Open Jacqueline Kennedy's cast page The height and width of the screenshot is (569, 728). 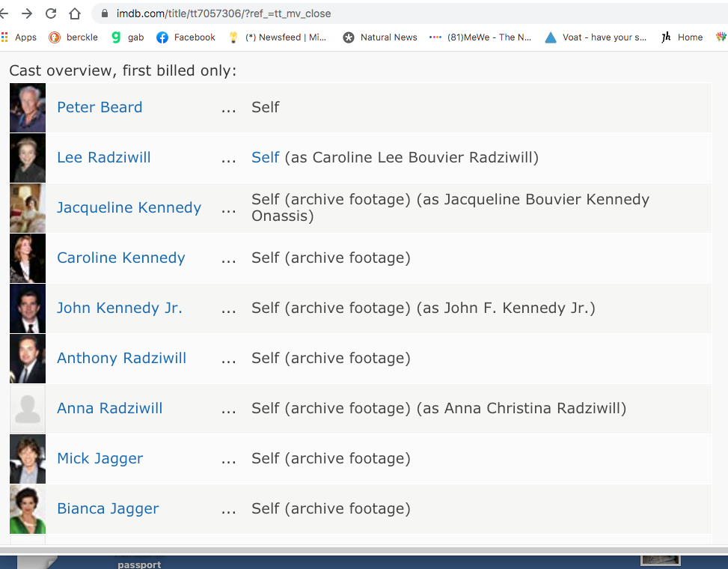129,207
